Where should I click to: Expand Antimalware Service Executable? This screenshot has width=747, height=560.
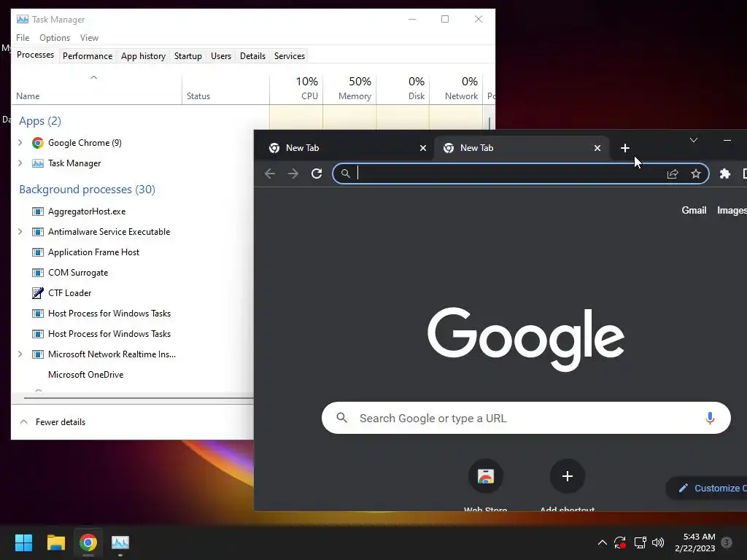tap(20, 231)
